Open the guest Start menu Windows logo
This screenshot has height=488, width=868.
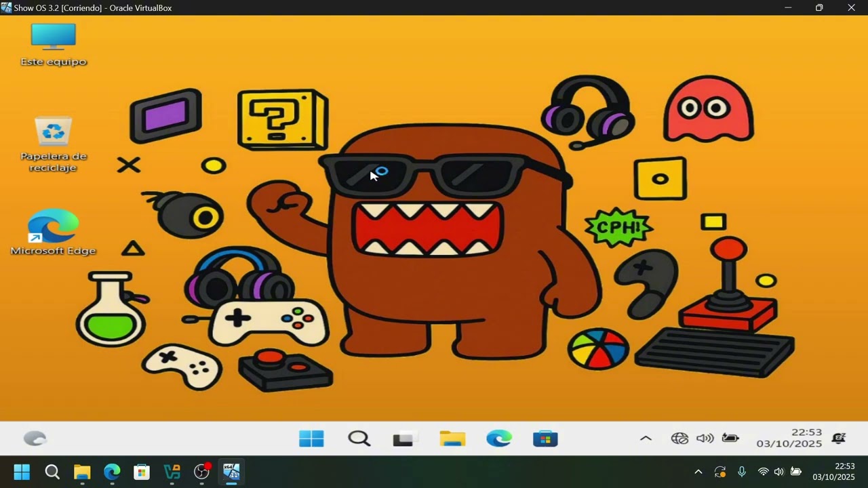pos(311,439)
